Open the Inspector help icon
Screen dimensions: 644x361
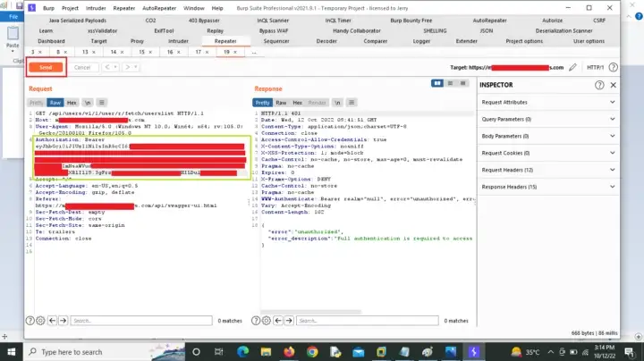(600, 85)
